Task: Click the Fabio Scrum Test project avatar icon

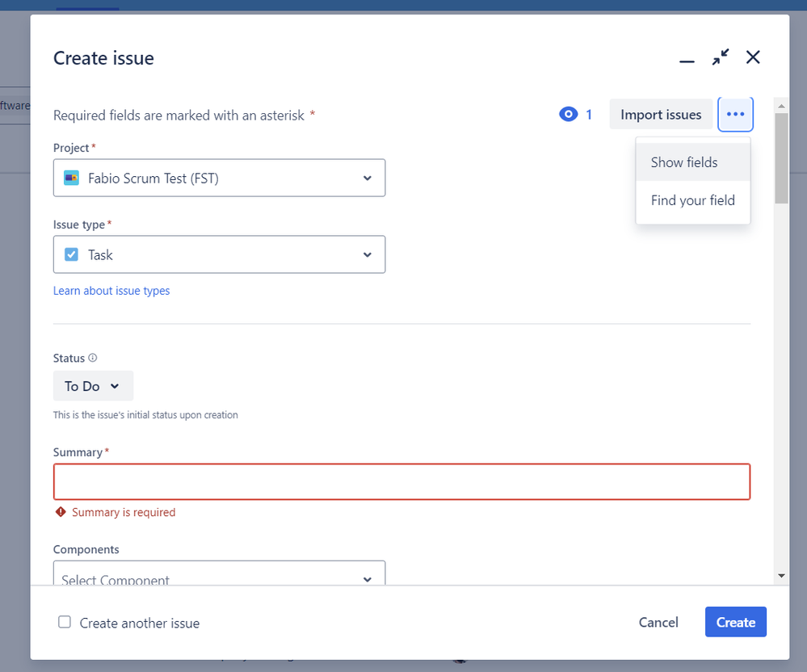Action: coord(71,178)
